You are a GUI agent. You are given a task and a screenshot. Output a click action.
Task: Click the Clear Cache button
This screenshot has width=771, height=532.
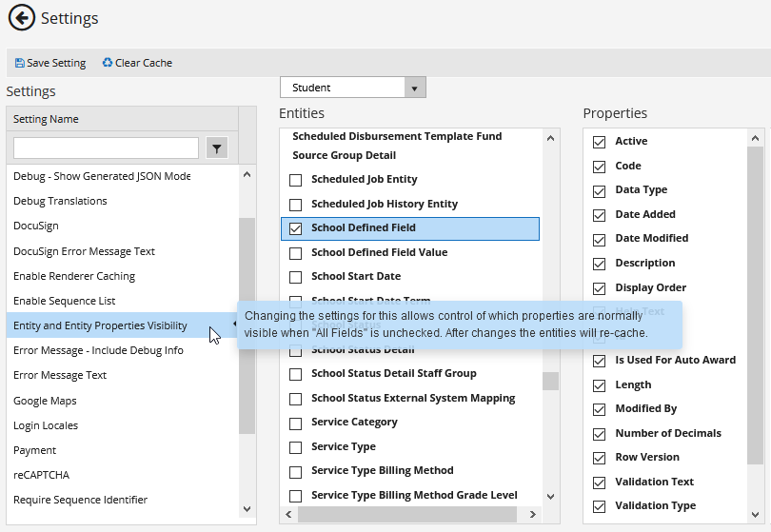point(144,63)
